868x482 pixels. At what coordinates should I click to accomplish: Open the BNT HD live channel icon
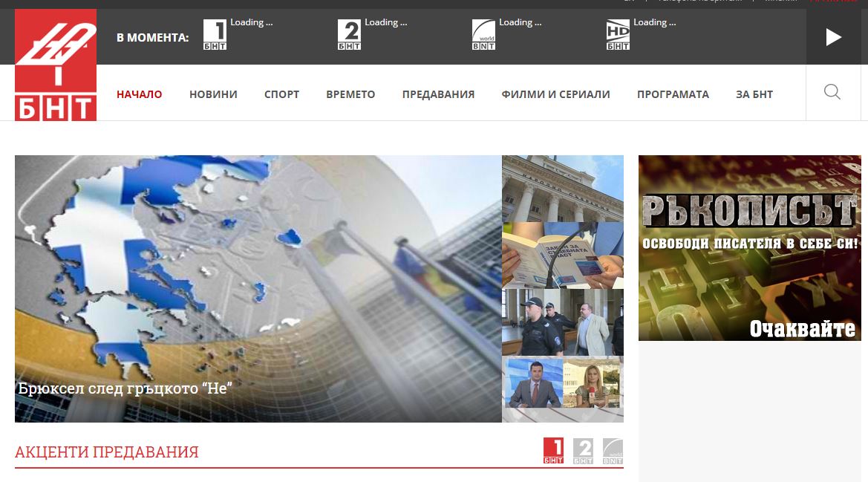[618, 35]
